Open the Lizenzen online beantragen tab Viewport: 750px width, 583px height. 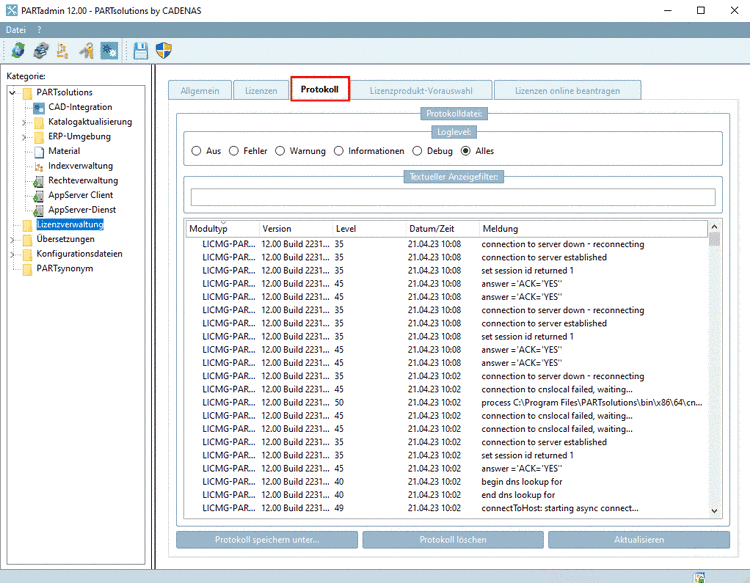(567, 90)
